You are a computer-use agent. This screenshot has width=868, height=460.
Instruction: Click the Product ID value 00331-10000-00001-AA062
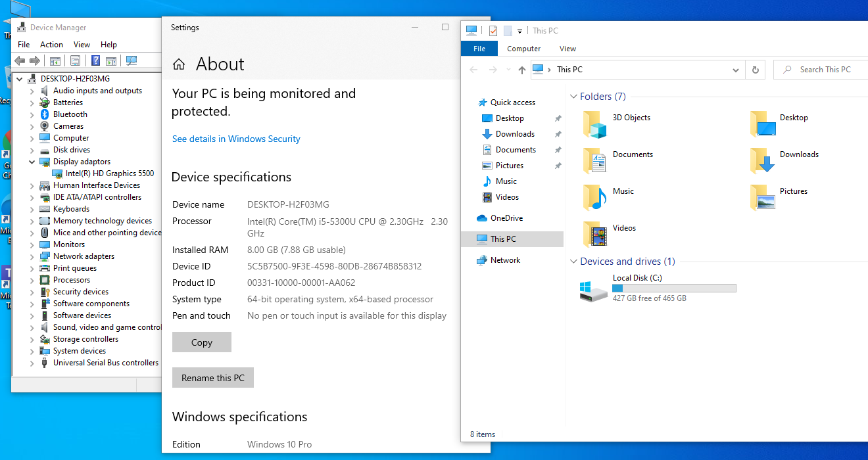click(x=301, y=283)
